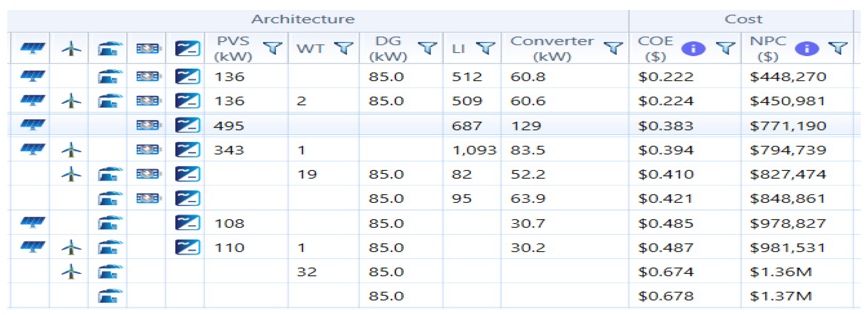Click wind turbine icon in the $981,531 row
Screen dimensions: 868x315
tap(71, 247)
